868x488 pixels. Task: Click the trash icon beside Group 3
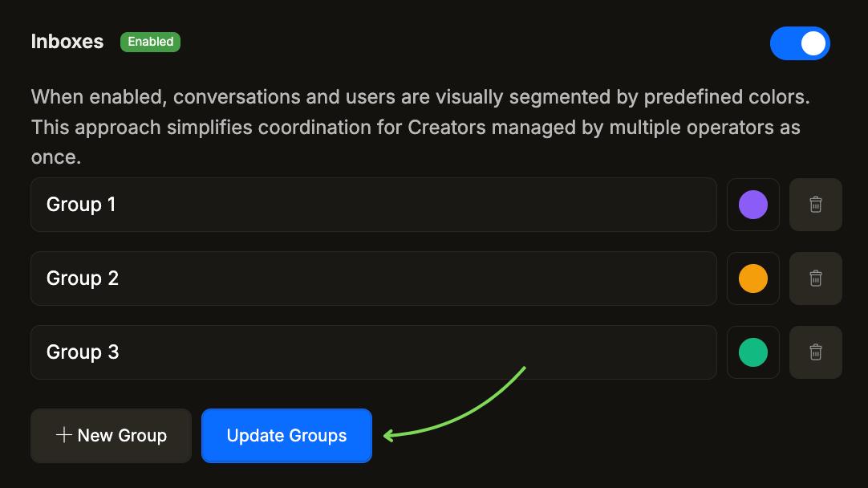pyautogui.click(x=815, y=352)
